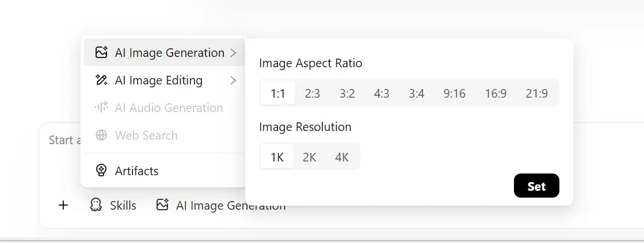Switch image resolution to 4K
The width and height of the screenshot is (644, 243).
(342, 157)
